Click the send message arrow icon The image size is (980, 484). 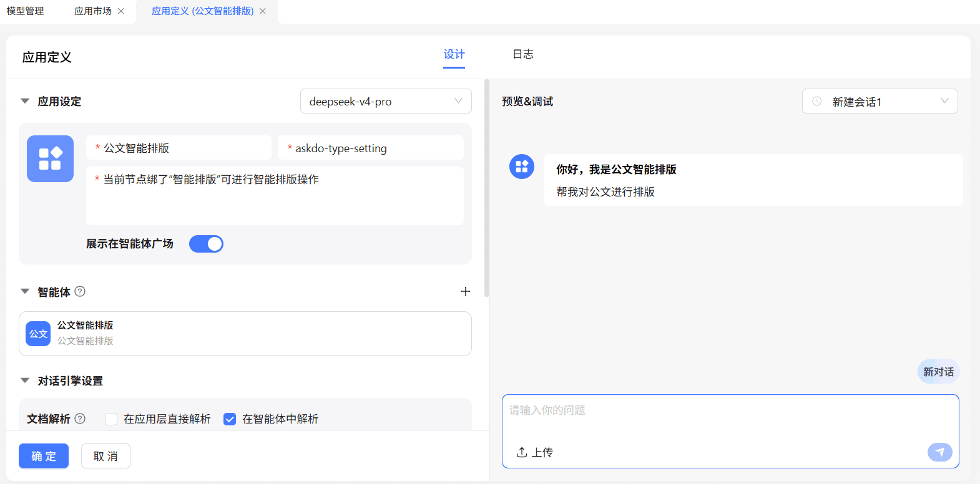(x=939, y=452)
